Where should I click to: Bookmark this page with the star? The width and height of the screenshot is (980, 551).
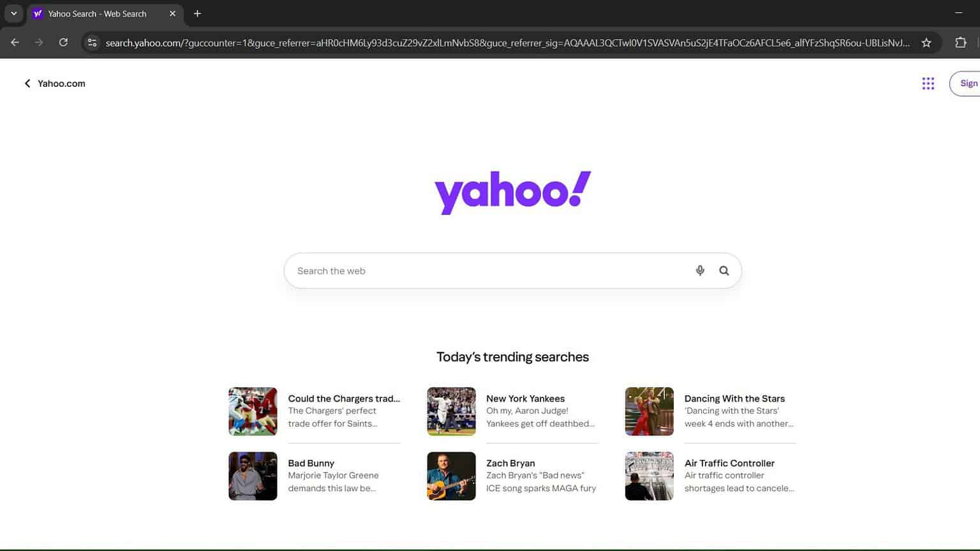tap(926, 43)
